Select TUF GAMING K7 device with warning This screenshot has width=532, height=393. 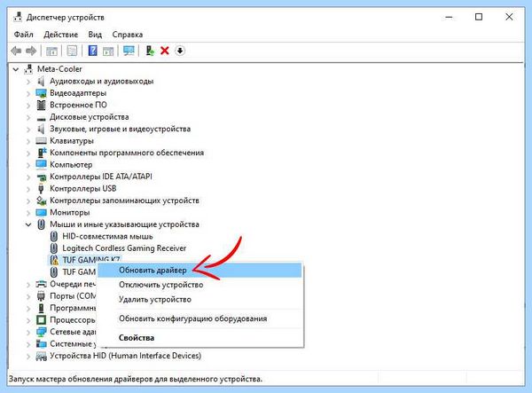click(91, 260)
